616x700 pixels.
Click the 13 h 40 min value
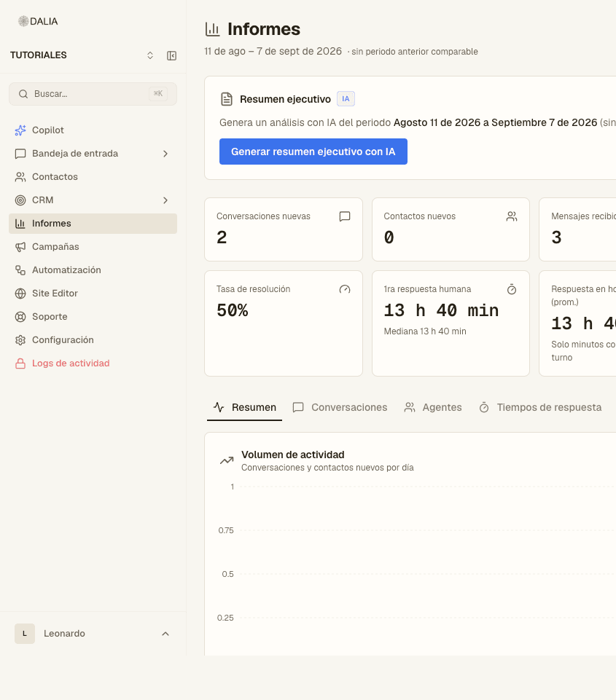441,310
